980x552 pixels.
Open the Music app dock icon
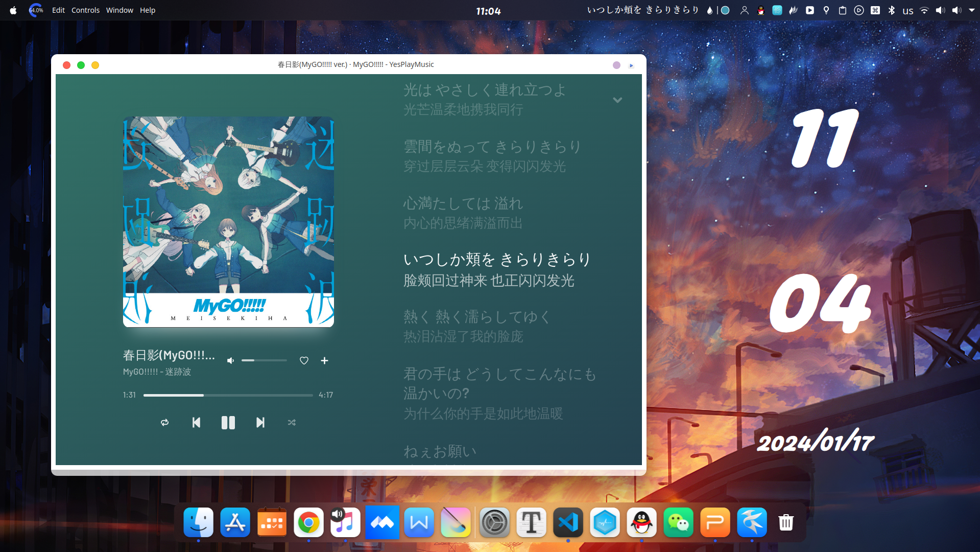pyautogui.click(x=345, y=522)
